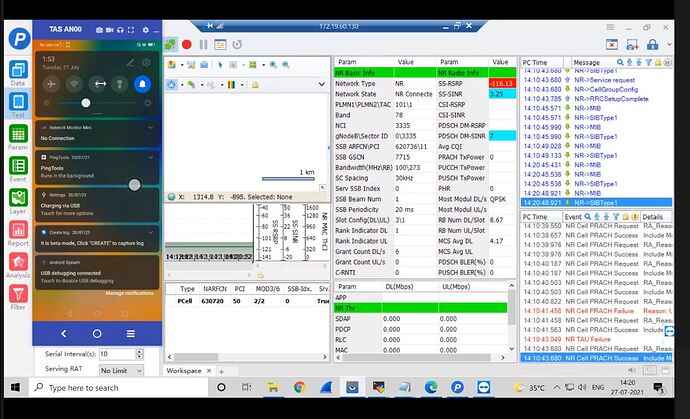Increase Serial Interval with the stepper
This screenshot has height=419, width=690.
(139, 351)
